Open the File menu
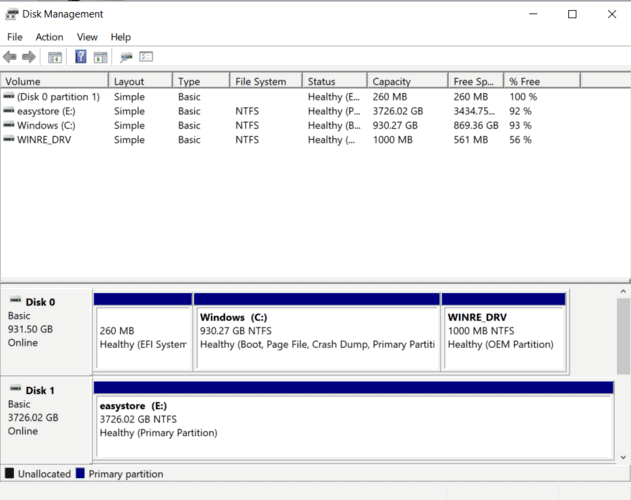This screenshot has height=500, width=631. point(15,37)
